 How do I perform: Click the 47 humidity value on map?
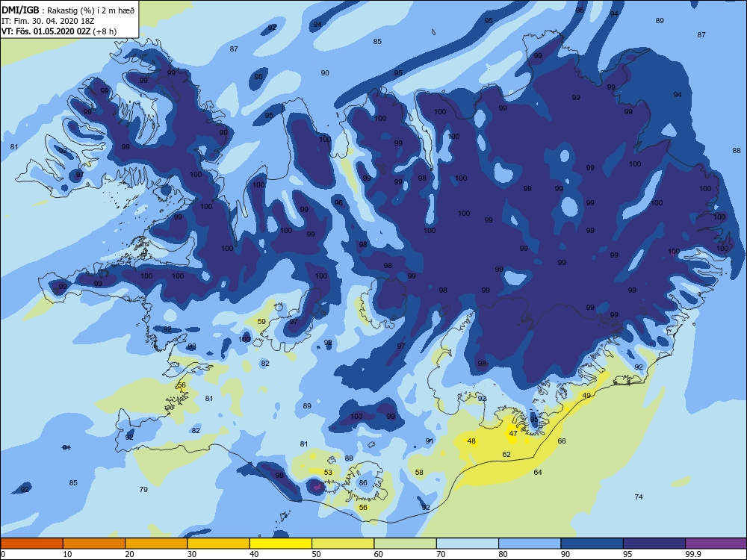[x=513, y=433]
